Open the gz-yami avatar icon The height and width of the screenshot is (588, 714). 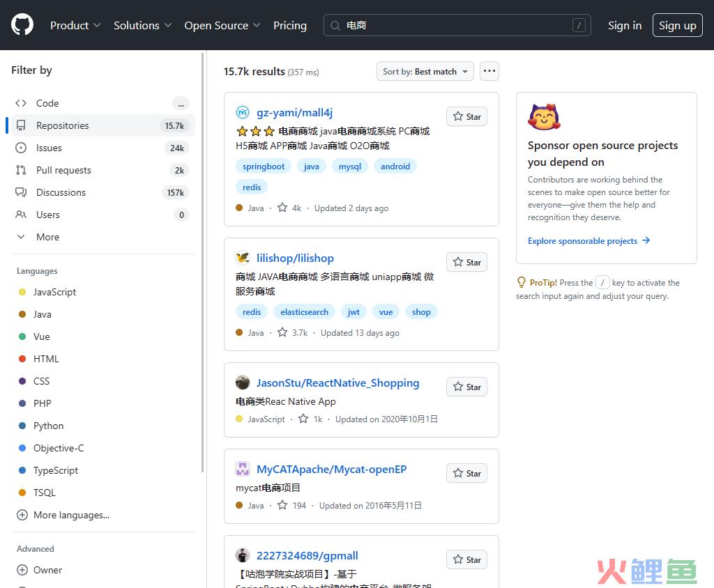click(243, 112)
